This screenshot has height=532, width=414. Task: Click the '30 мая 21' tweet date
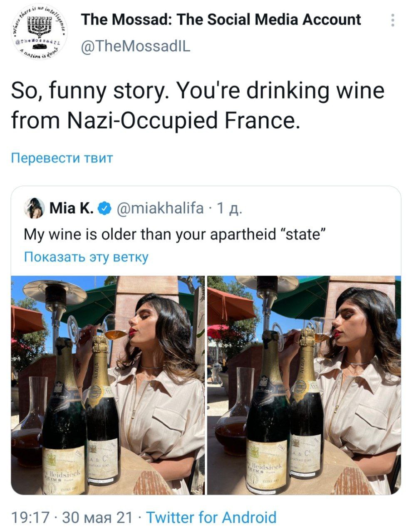[97, 517]
